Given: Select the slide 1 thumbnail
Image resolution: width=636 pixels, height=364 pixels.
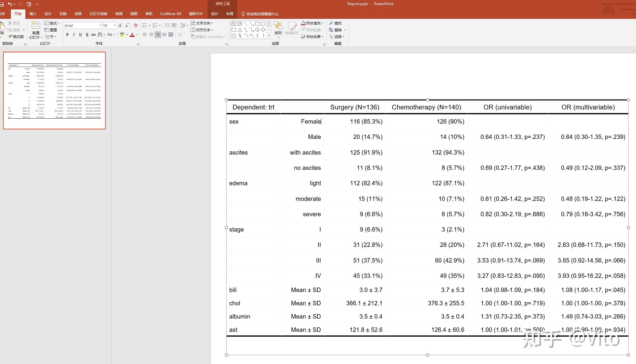Looking at the screenshot, I should pos(55,91).
